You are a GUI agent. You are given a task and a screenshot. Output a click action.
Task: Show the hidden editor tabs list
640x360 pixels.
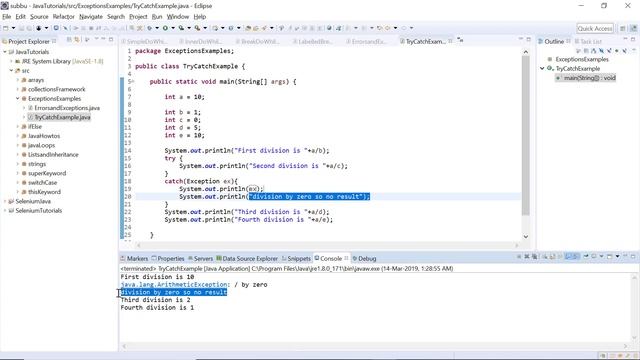coord(460,40)
